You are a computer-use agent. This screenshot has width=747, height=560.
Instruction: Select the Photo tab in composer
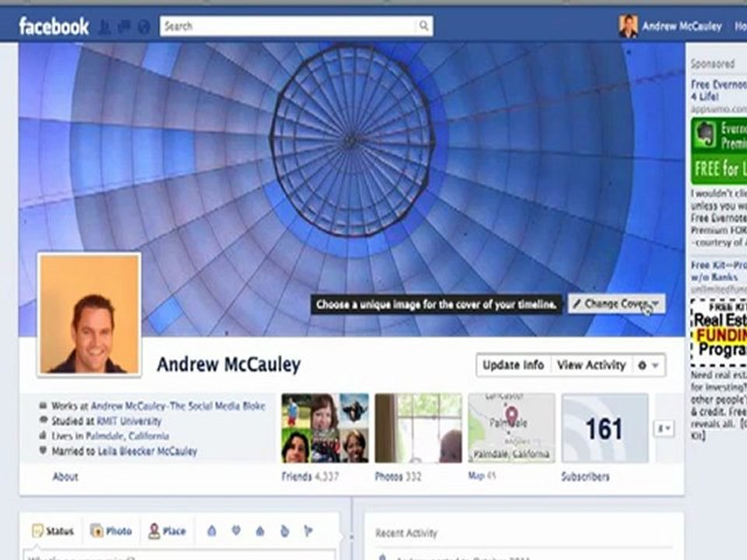[x=111, y=531]
